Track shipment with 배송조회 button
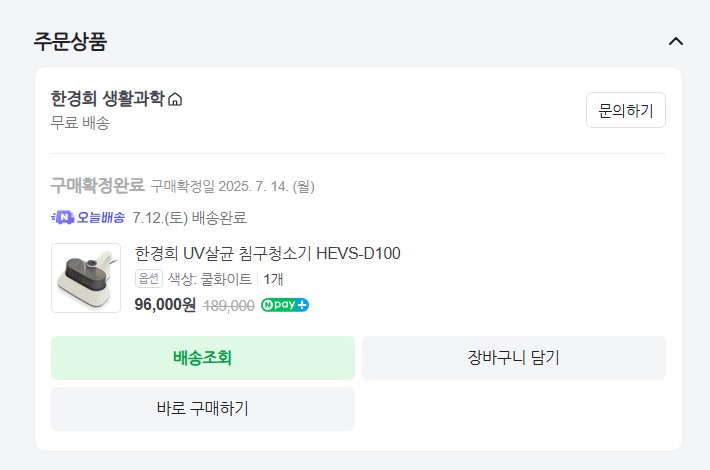This screenshot has width=710, height=470. click(202, 358)
